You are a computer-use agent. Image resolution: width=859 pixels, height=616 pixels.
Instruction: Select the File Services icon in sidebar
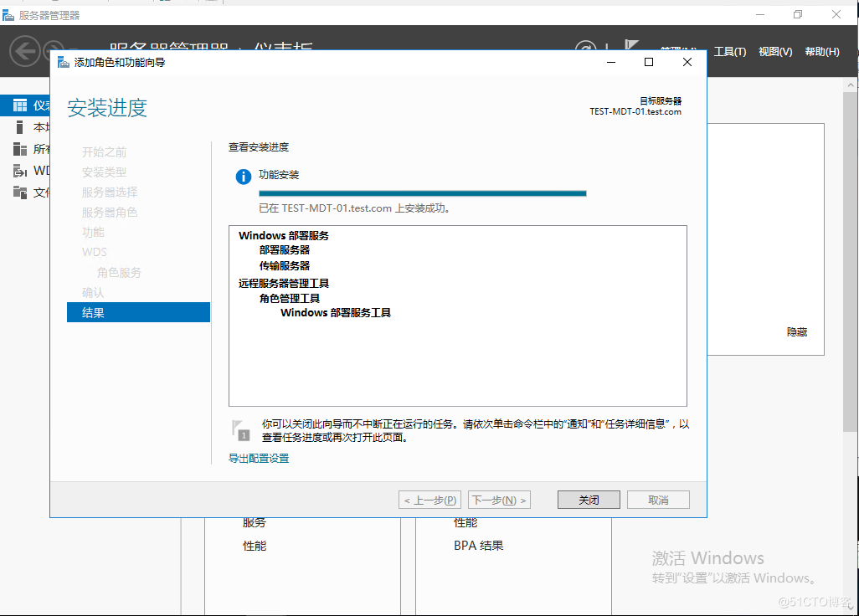[x=20, y=192]
